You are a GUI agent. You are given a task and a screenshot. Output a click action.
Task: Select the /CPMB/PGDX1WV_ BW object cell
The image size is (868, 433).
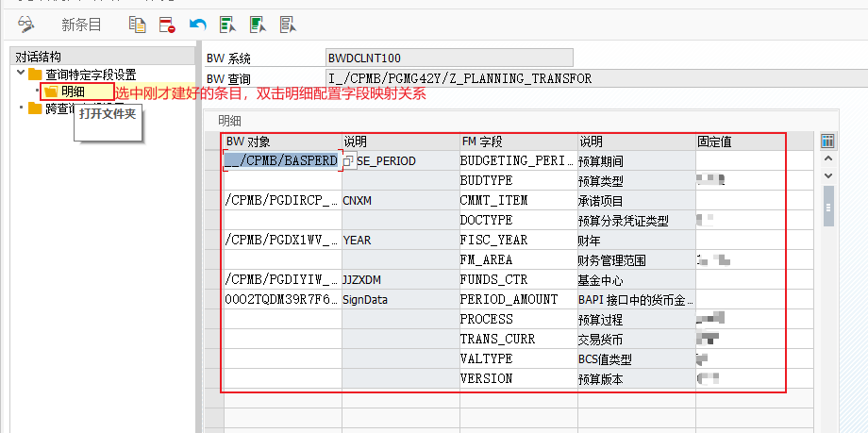click(283, 241)
